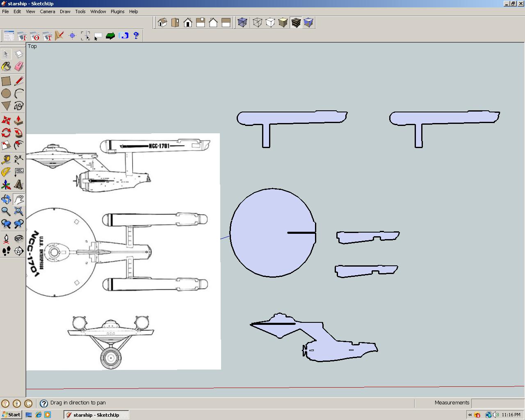Screen dimensions: 525x420
Task: Select the Pencil line tool
Action: click(x=19, y=81)
